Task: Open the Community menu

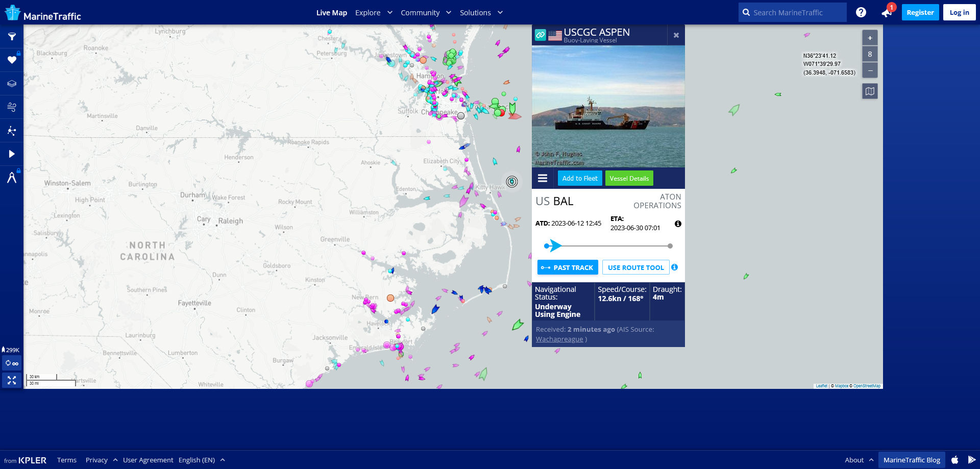Action: tap(420, 13)
